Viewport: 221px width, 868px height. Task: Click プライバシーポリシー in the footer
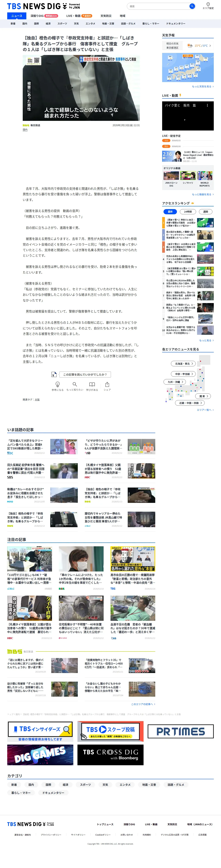click(x=51, y=835)
